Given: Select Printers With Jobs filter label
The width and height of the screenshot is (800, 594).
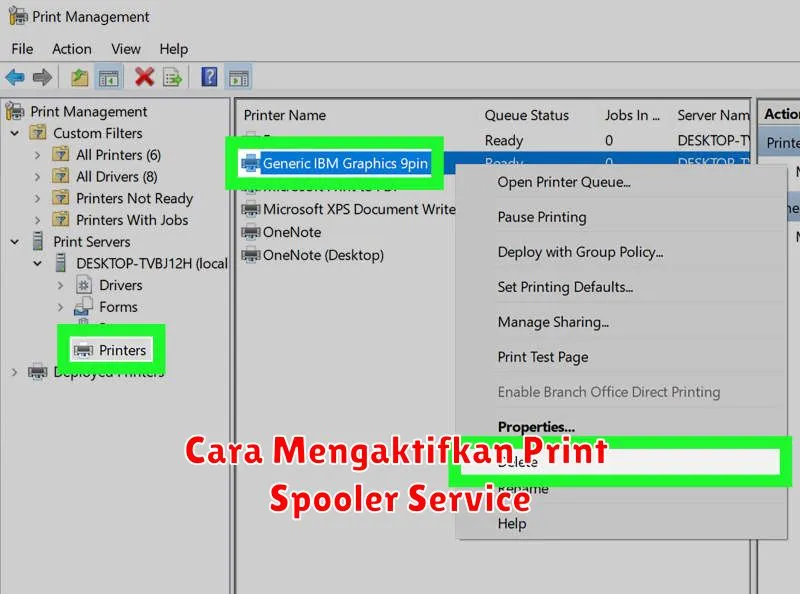Looking at the screenshot, I should pyautogui.click(x=132, y=220).
